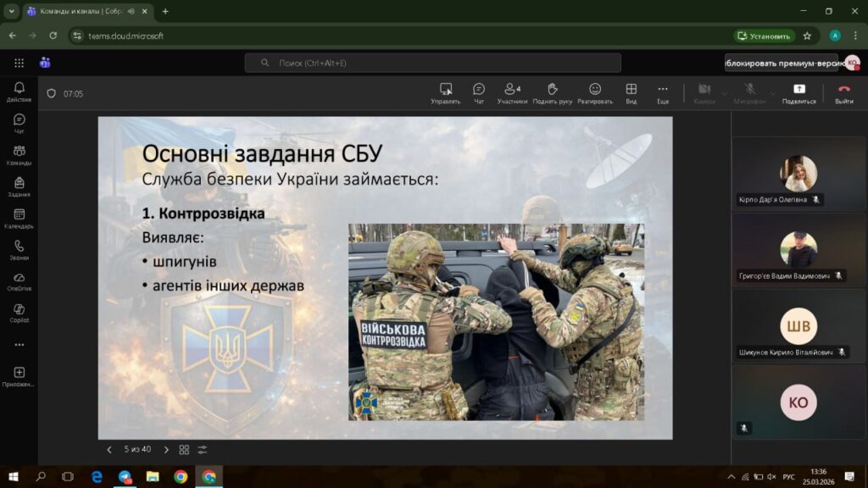This screenshot has width=868, height=488.
Task: Open the Звонки calls section
Action: pyautogui.click(x=19, y=250)
